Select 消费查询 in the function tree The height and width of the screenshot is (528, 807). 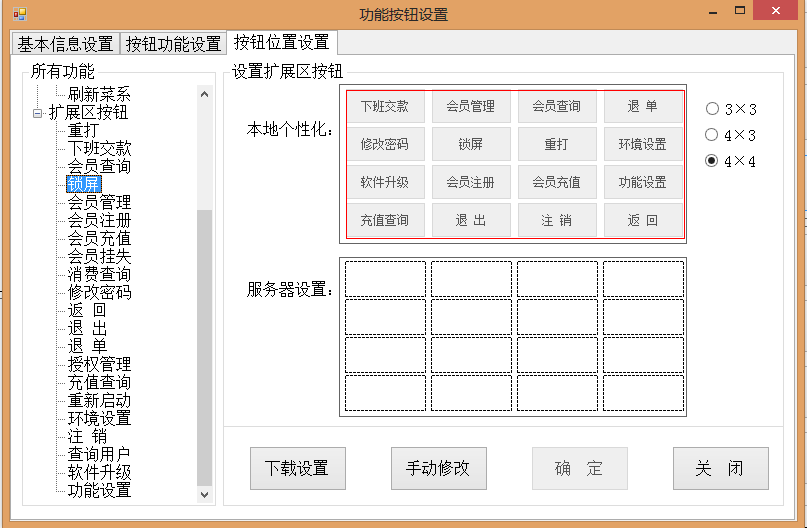(x=99, y=274)
